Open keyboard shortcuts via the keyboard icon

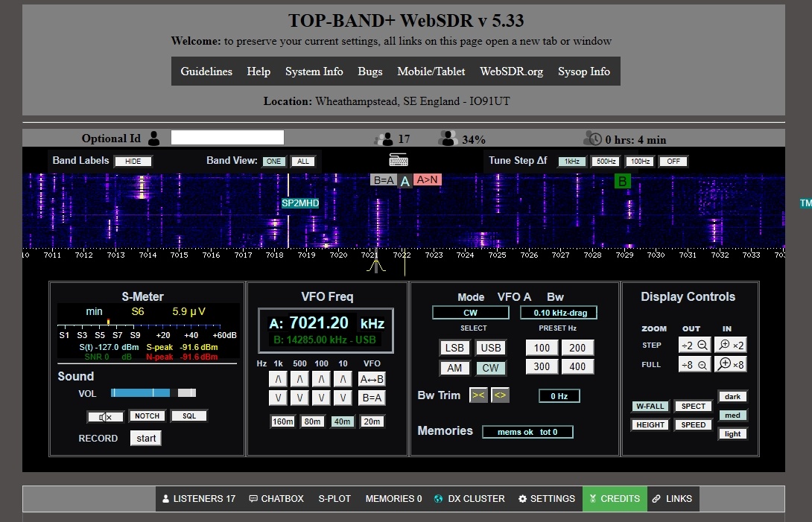(398, 159)
